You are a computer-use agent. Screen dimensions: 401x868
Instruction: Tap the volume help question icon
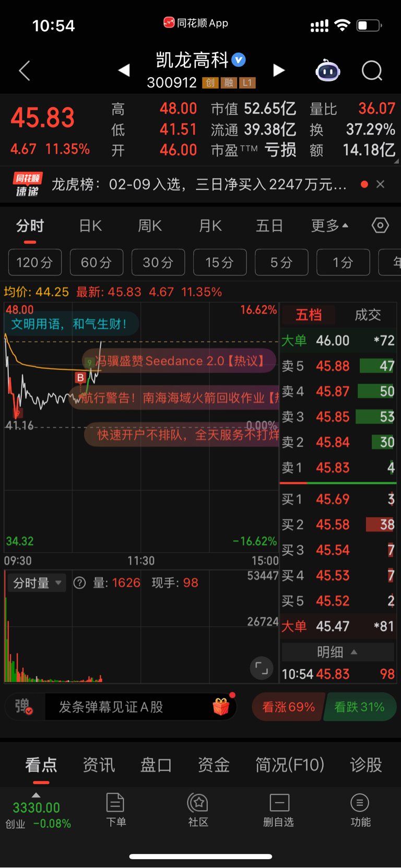pyautogui.click(x=79, y=582)
